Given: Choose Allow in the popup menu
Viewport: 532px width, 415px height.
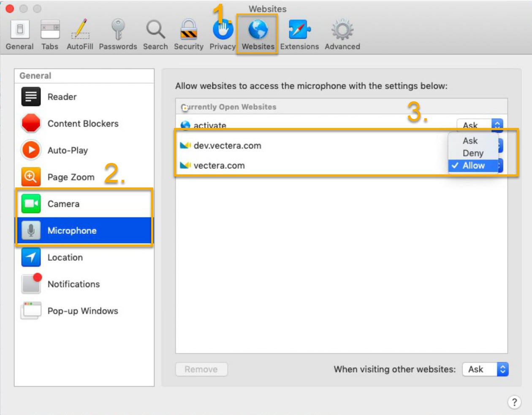Looking at the screenshot, I should click(473, 165).
